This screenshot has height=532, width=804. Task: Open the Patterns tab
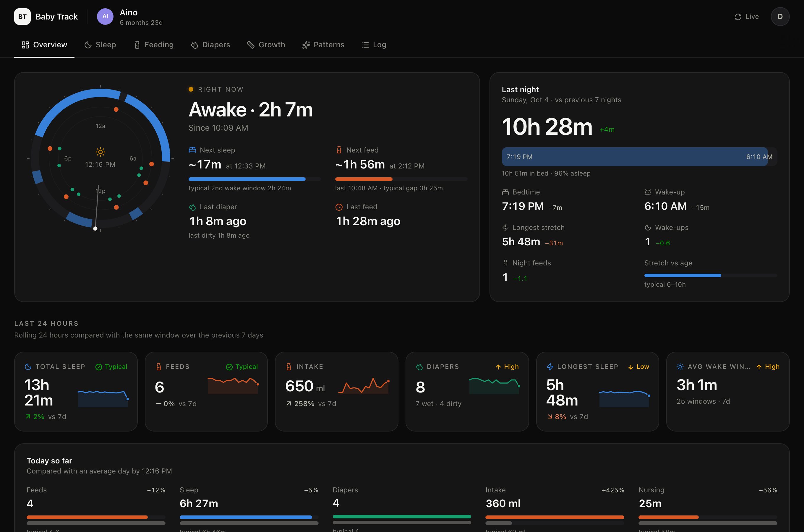[323, 45]
